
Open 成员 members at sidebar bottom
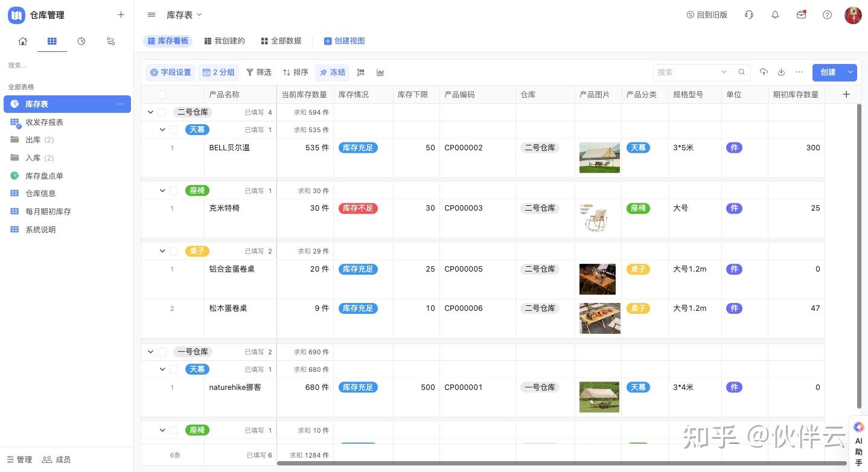(57, 459)
